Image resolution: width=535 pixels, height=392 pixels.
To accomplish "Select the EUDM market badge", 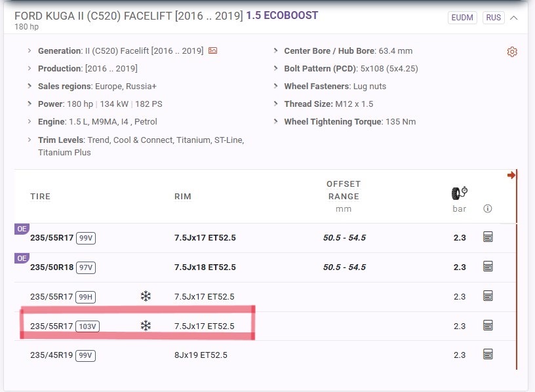I will [x=462, y=18].
